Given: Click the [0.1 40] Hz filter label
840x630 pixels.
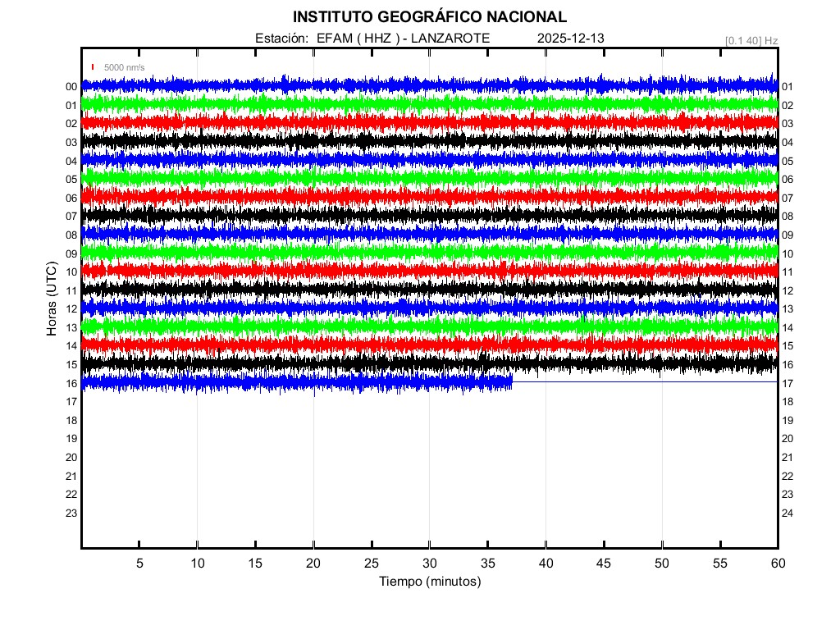Looking at the screenshot, I should (751, 40).
